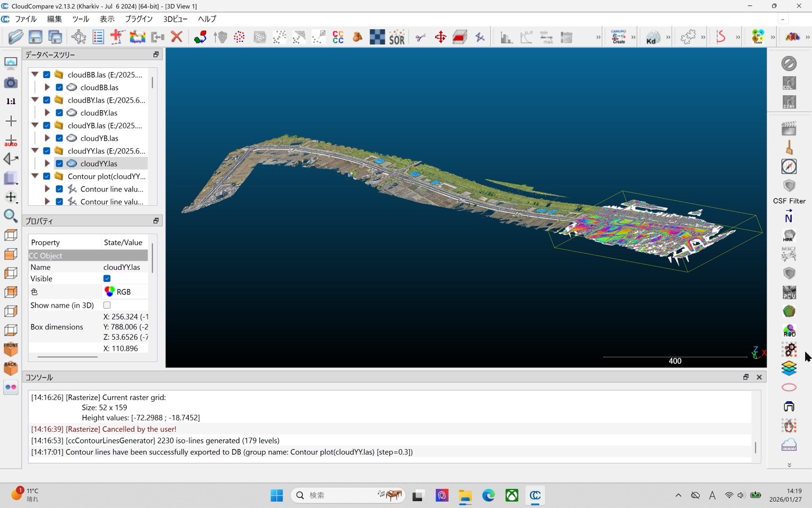The image size is (812, 508).
Task: Click the Save icon in toolbar
Action: point(35,37)
